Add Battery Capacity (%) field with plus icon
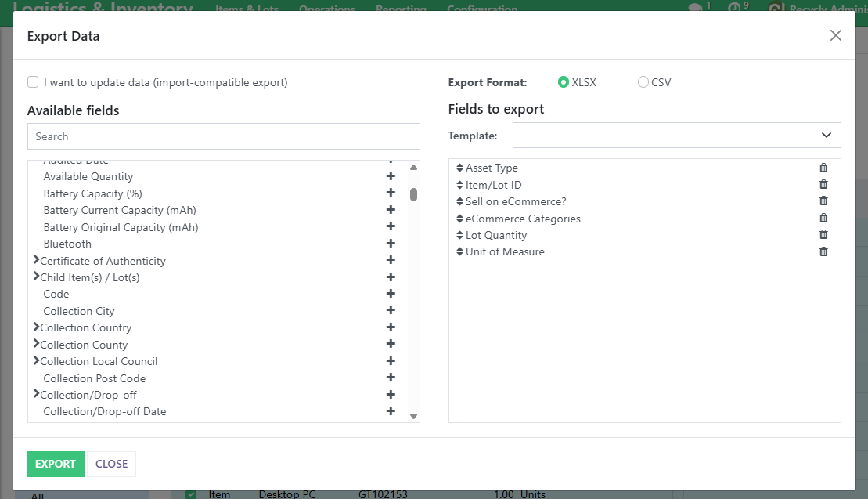Viewport: 868px width, 499px height. click(x=391, y=193)
